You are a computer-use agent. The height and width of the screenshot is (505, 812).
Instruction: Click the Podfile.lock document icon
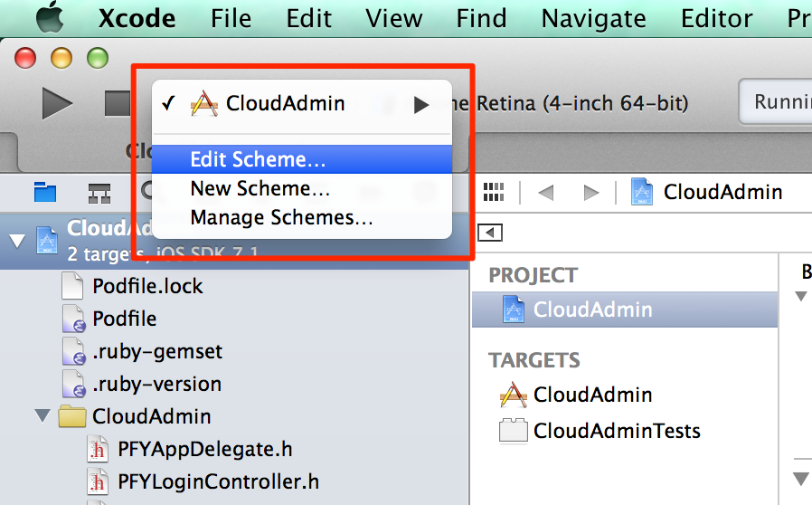tap(72, 286)
